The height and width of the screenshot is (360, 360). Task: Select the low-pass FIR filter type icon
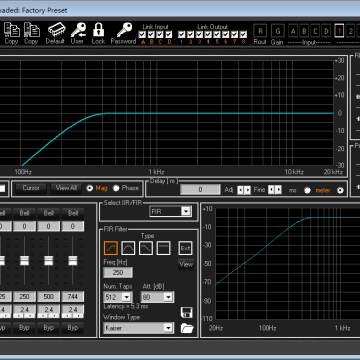pos(146,248)
